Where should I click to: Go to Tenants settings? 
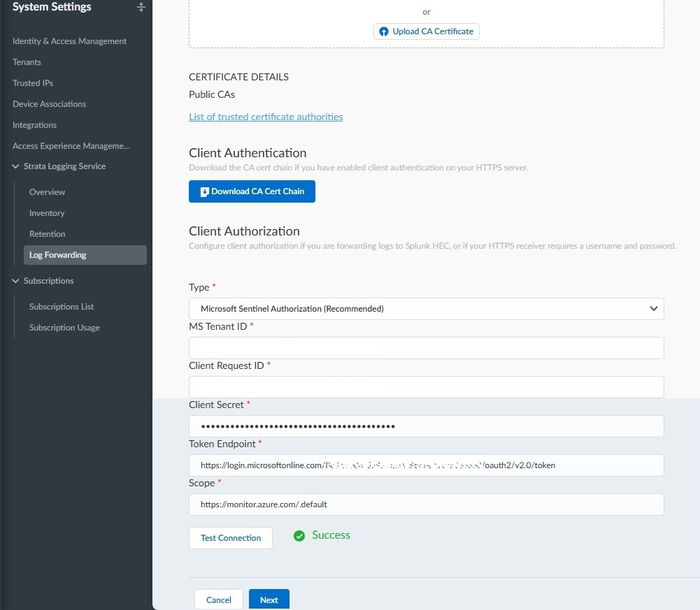tap(27, 62)
